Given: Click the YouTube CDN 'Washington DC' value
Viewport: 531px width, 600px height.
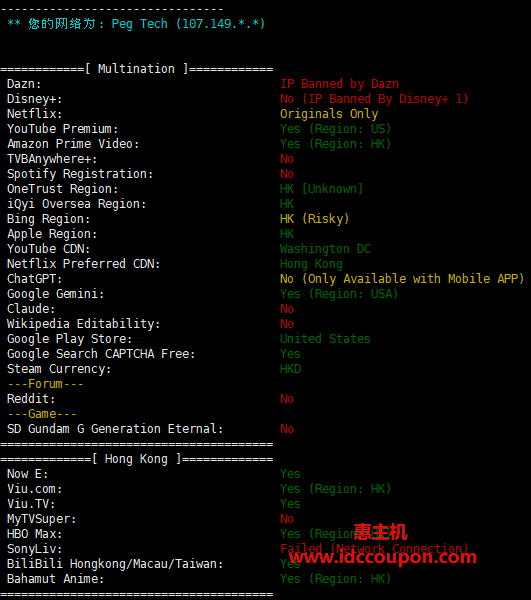Looking at the screenshot, I should (x=326, y=249).
